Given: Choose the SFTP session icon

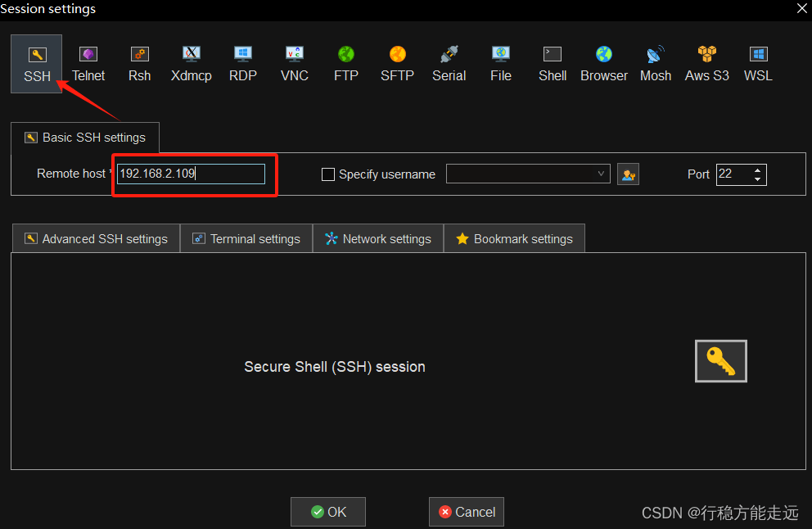Looking at the screenshot, I should 397,64.
